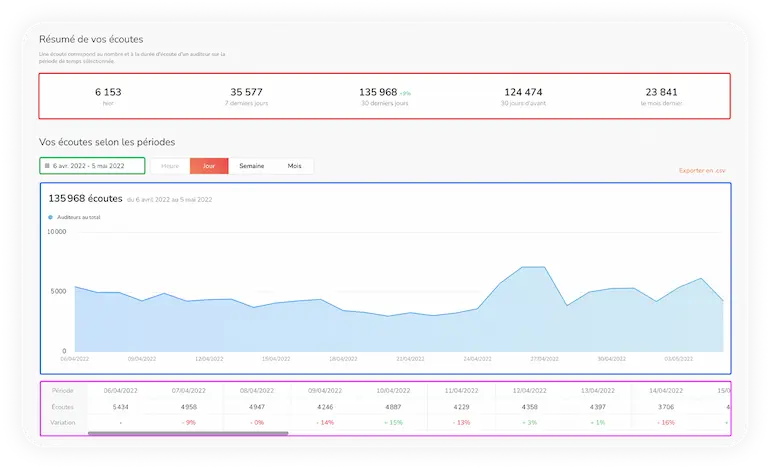
Task: Click the 23 841 last month statistic
Action: tap(661, 96)
